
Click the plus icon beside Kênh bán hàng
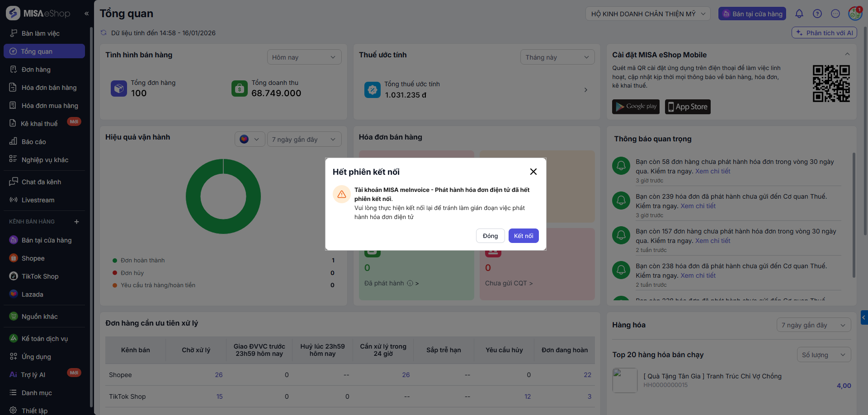[x=76, y=222]
